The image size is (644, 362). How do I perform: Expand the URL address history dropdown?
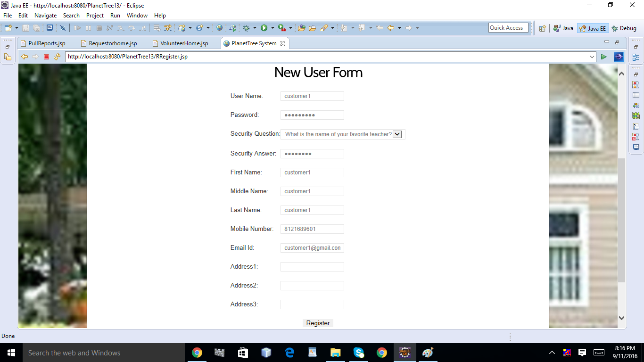tap(592, 57)
